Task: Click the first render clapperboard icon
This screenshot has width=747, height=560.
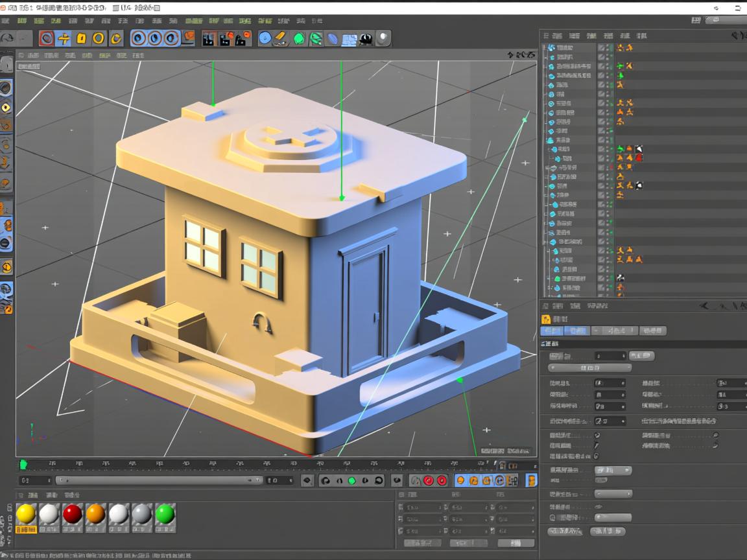Action: click(208, 38)
